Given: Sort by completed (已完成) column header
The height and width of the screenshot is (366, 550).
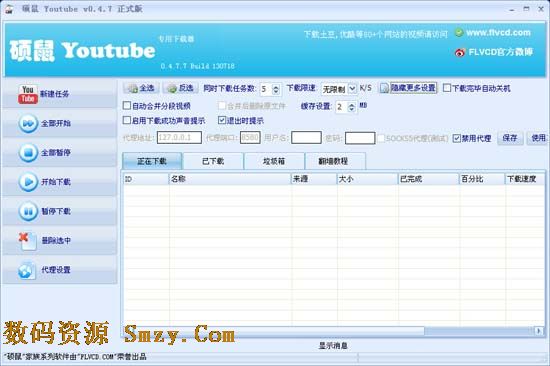Looking at the screenshot, I should pyautogui.click(x=428, y=179).
